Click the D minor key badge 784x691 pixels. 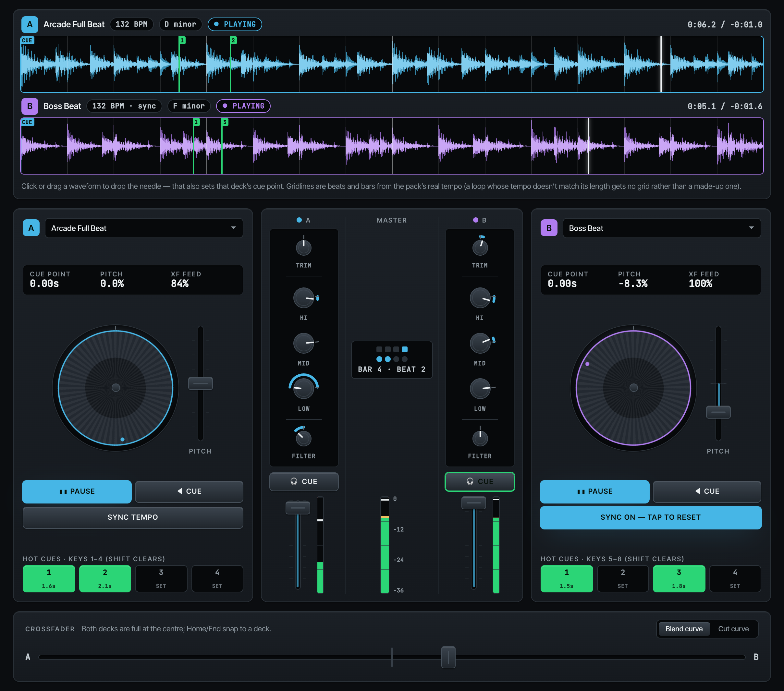(x=180, y=24)
